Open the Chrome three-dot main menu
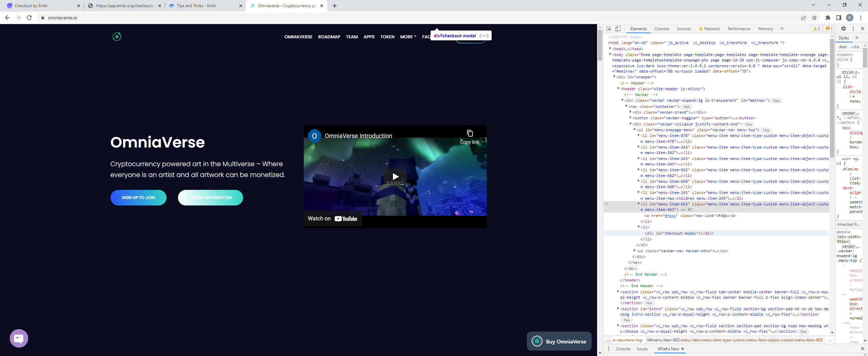868x356 pixels. pyautogui.click(x=861, y=18)
